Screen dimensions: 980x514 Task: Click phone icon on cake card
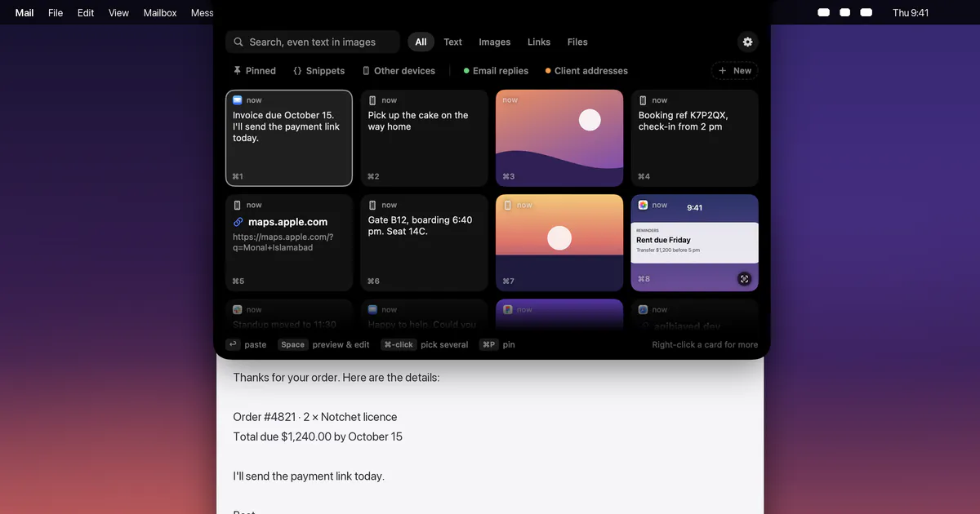point(372,100)
